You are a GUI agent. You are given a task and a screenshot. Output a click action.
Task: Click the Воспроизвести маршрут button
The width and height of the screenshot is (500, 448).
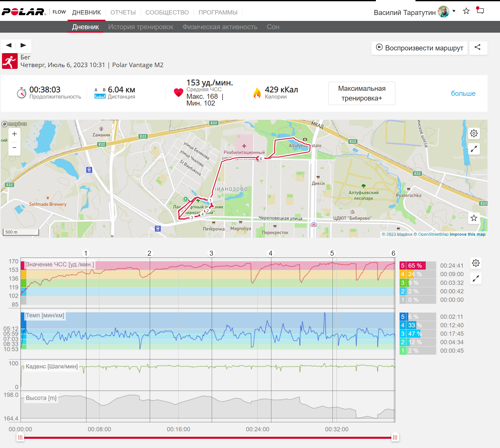point(419,48)
